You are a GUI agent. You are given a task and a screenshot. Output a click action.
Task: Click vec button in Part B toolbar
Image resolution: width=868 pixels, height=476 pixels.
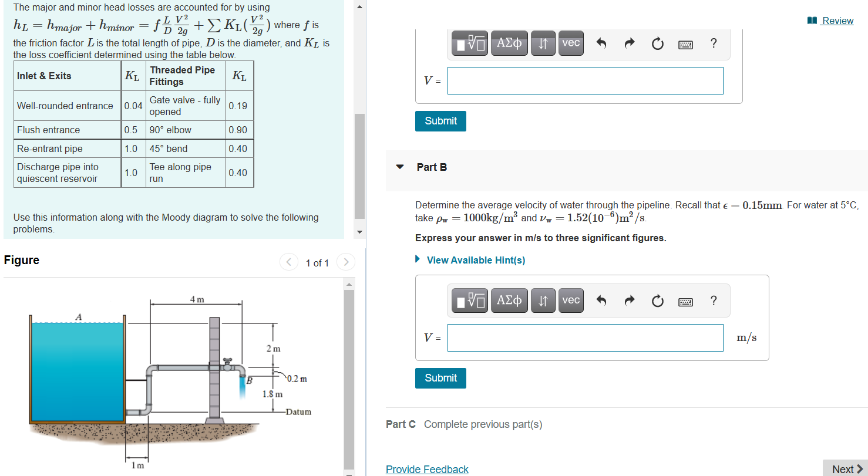coord(571,301)
